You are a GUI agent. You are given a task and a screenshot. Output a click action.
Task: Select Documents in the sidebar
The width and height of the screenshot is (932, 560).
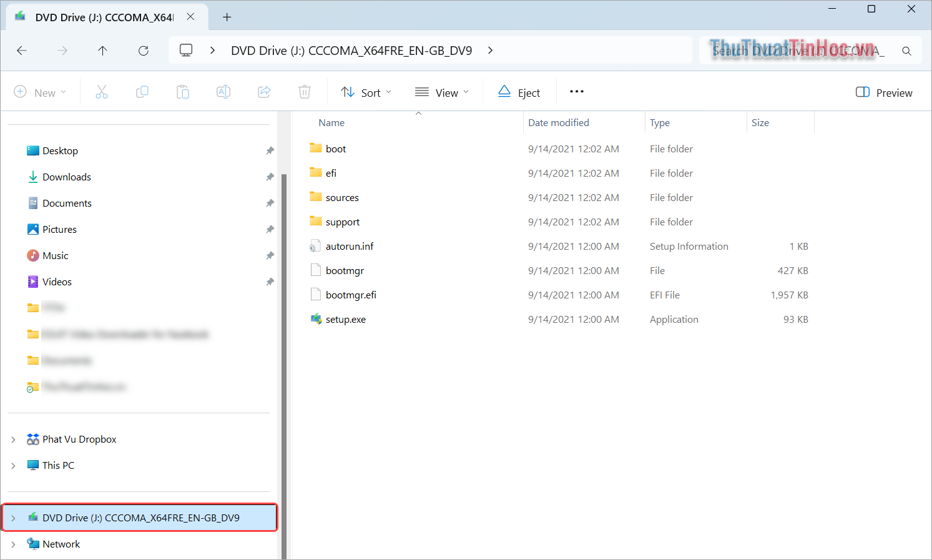point(67,203)
